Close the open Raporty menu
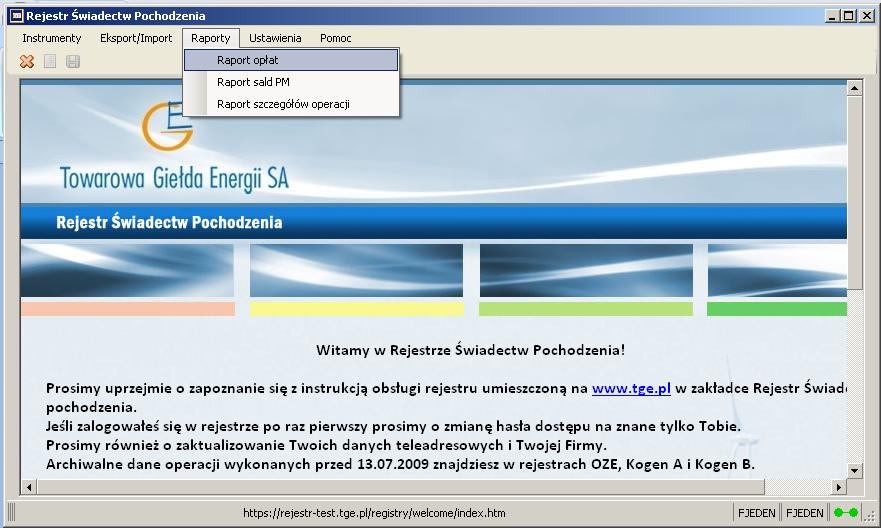 (211, 38)
